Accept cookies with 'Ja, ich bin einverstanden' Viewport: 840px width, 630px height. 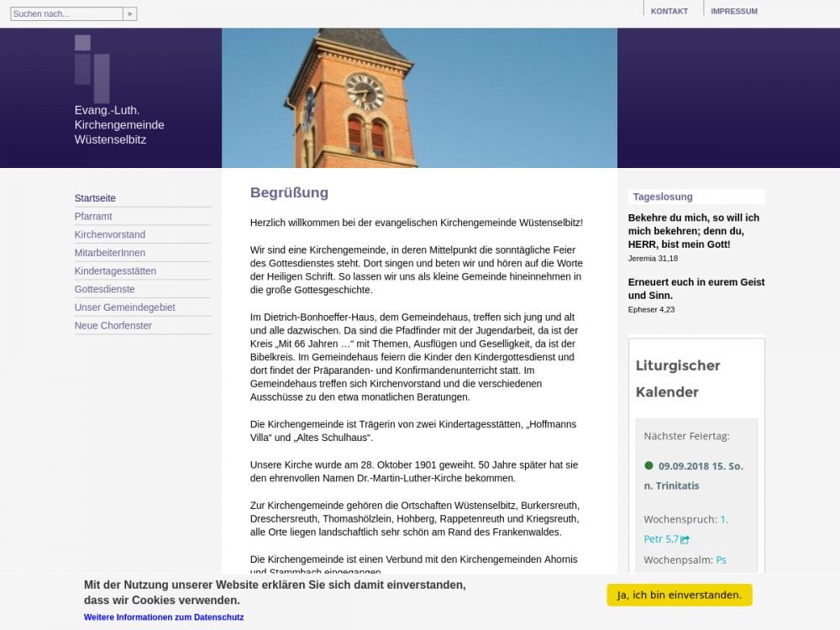679,595
